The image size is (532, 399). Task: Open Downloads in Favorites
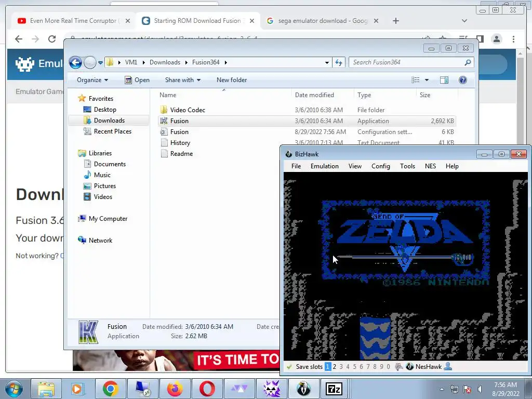coord(109,121)
